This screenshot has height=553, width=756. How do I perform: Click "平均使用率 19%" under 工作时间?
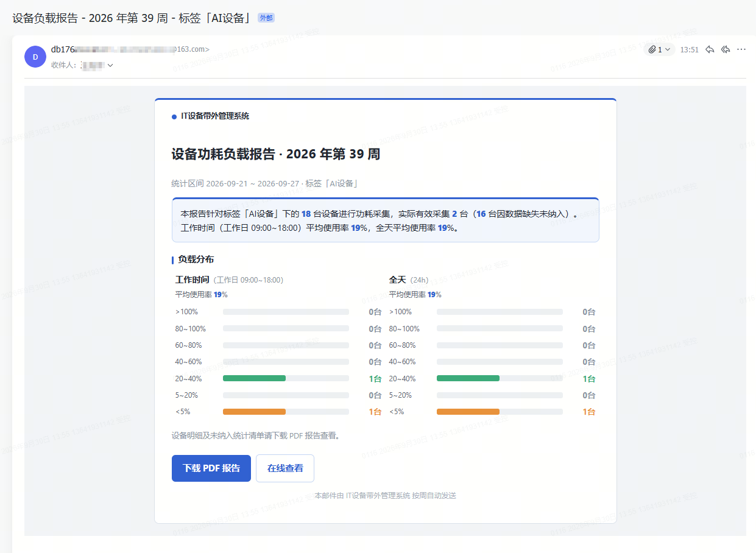tap(202, 295)
